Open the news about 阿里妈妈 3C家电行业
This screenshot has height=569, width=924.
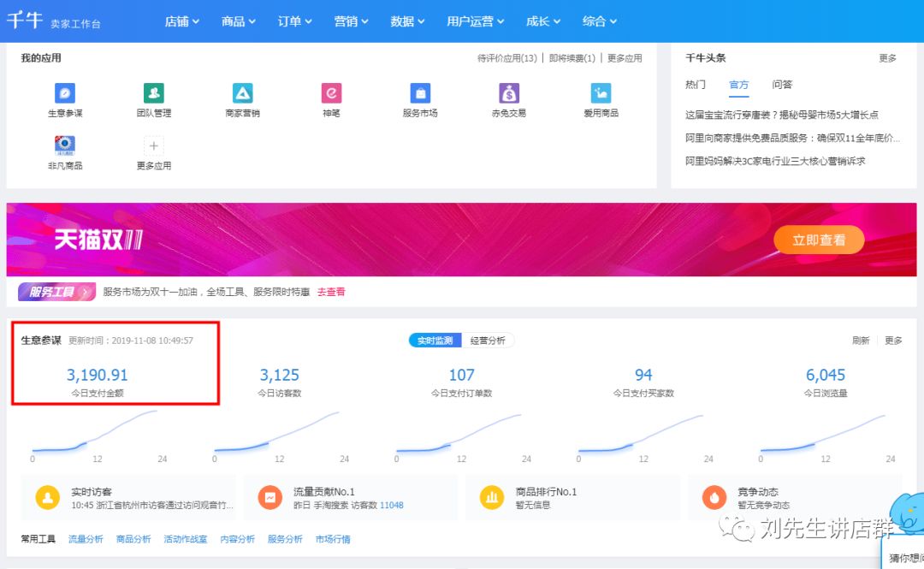tap(775, 161)
